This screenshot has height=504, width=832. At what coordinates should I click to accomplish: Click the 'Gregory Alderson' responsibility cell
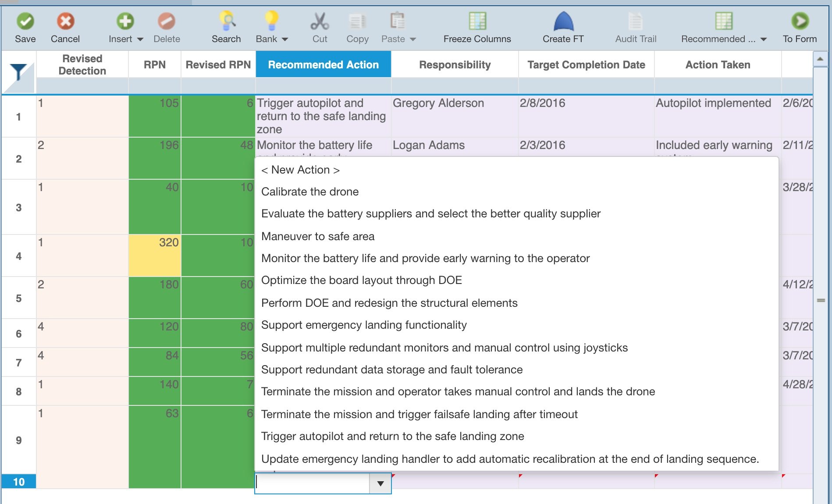tap(455, 116)
